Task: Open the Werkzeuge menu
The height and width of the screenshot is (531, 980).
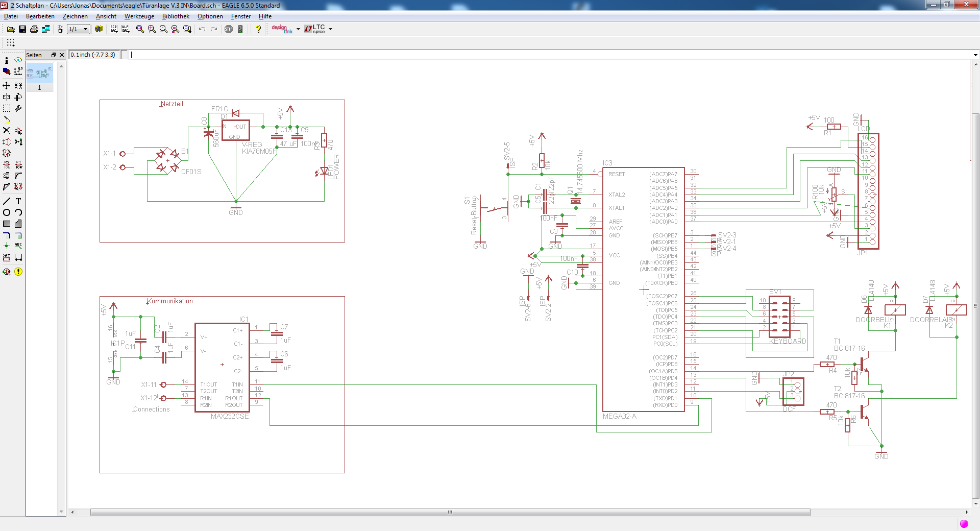Action: click(x=139, y=16)
